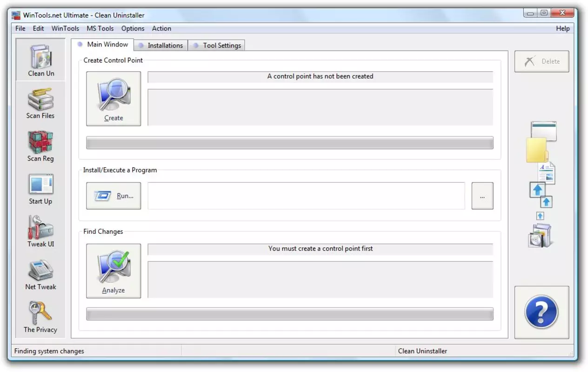Click the control point details box
Image resolution: width=588 pixels, height=372 pixels.
point(320,107)
